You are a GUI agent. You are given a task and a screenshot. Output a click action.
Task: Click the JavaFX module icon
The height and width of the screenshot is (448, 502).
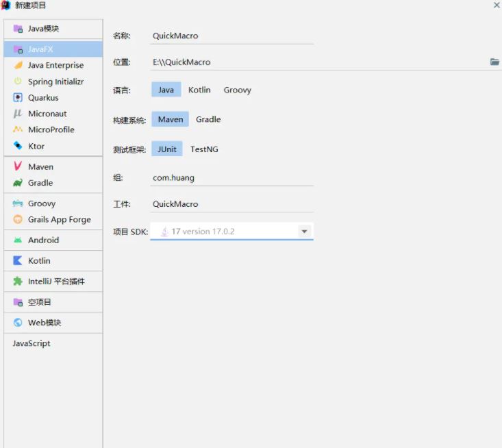point(18,49)
